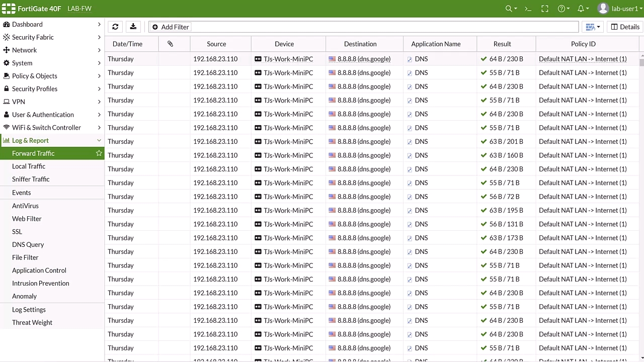Image resolution: width=644 pixels, height=362 pixels.
Task: Click the Add Filter button
Action: (170, 27)
